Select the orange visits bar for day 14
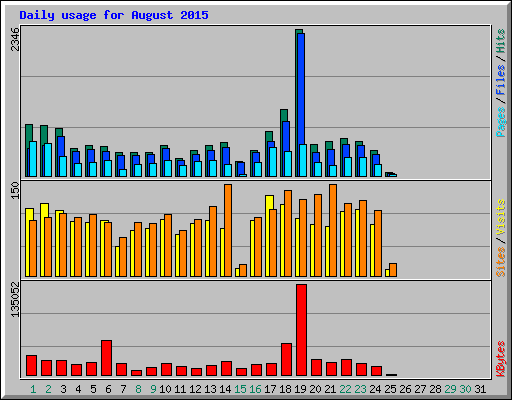Viewport: 512px width, 400px height. (x=228, y=230)
